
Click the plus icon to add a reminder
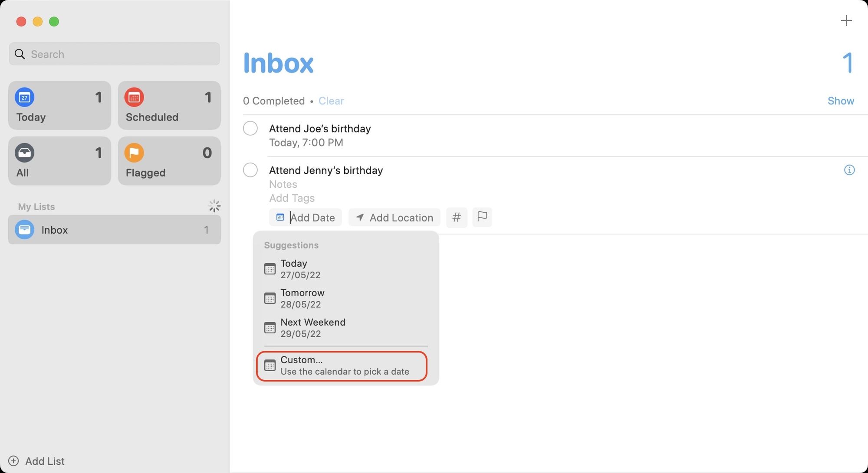tap(846, 20)
